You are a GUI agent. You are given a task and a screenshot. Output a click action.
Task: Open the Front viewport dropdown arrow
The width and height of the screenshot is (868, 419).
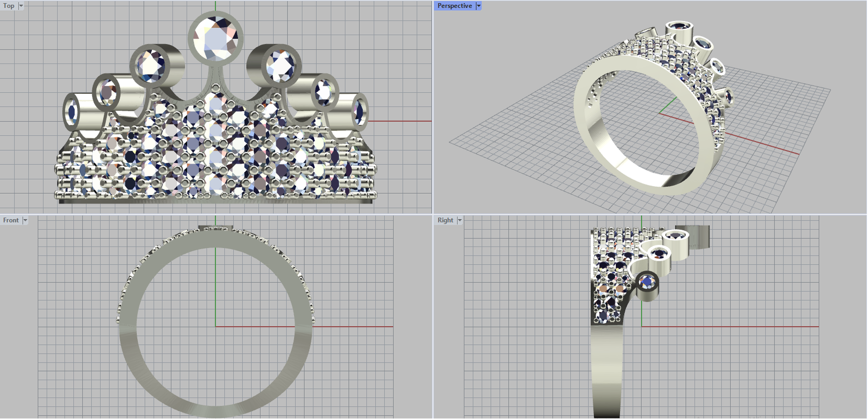tap(25, 220)
